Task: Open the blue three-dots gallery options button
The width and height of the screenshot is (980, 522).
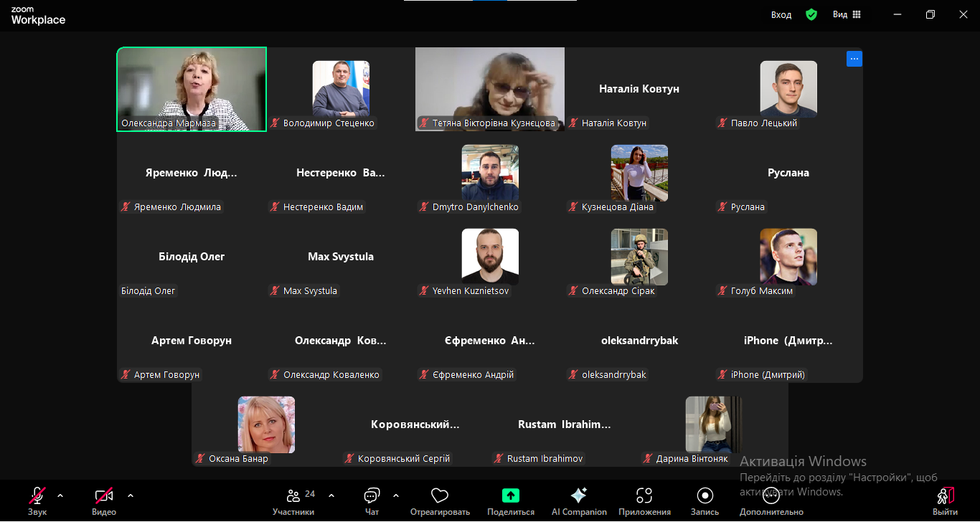Action: pyautogui.click(x=854, y=59)
